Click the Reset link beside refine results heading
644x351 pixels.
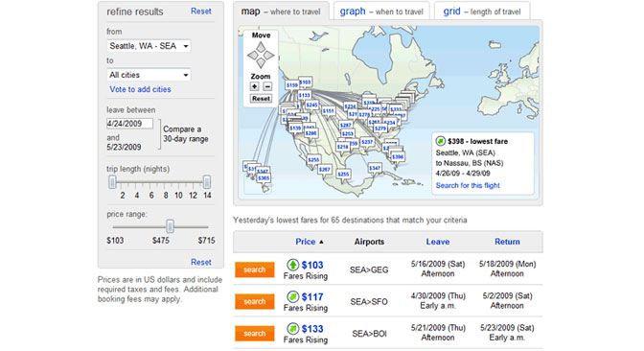pyautogui.click(x=201, y=12)
